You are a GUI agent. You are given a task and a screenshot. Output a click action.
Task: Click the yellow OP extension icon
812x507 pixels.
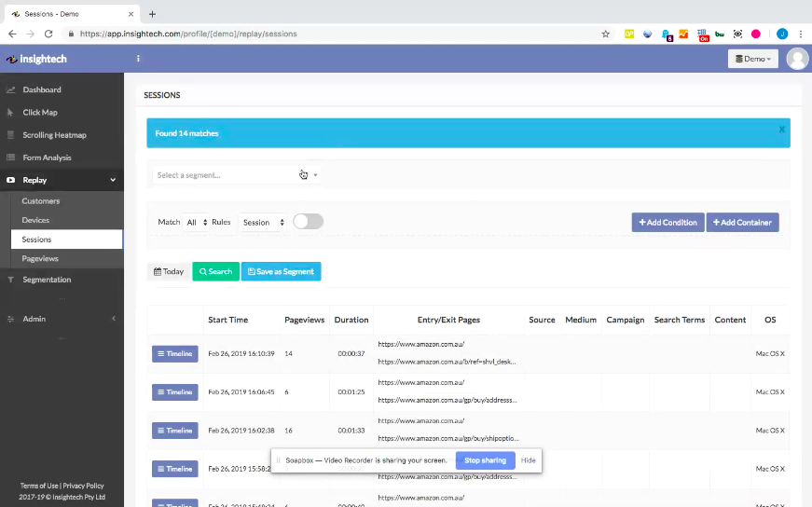629,34
